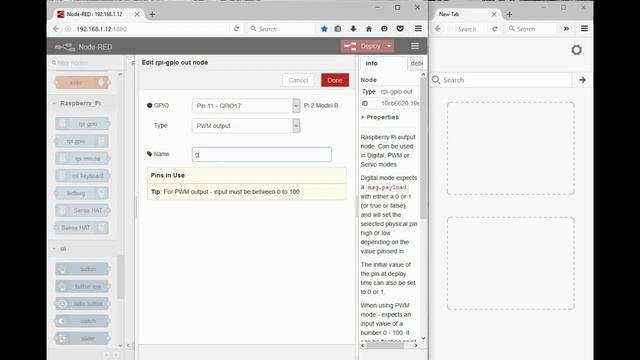The image size is (640, 360).
Task: Close the Node-RED browser tab
Action: pos(137,14)
